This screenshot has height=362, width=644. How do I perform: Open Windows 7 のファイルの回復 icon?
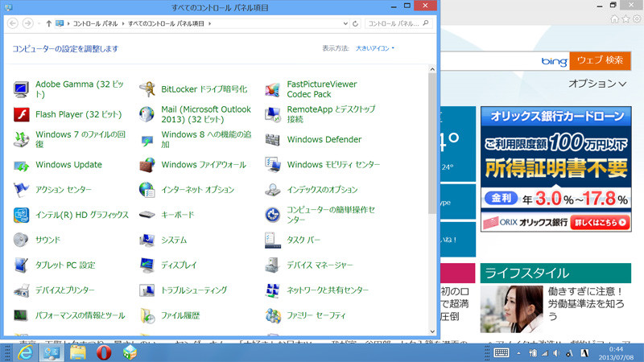[22, 139]
